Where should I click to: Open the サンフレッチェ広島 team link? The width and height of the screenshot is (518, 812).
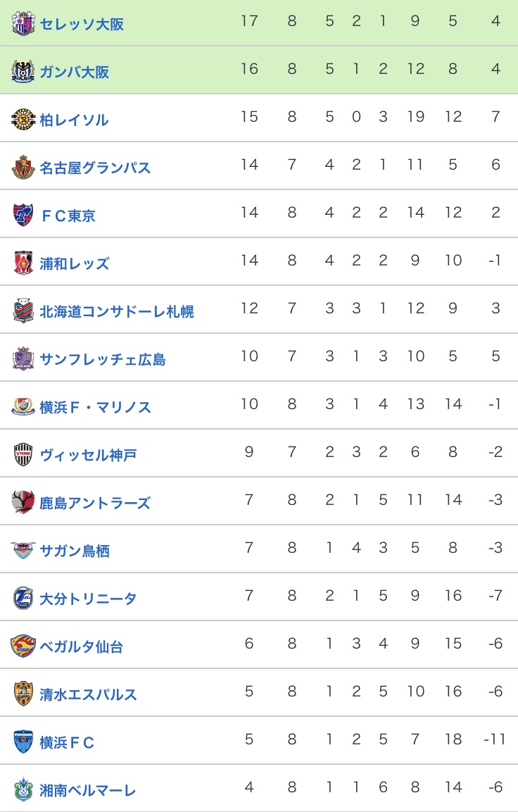point(103,359)
